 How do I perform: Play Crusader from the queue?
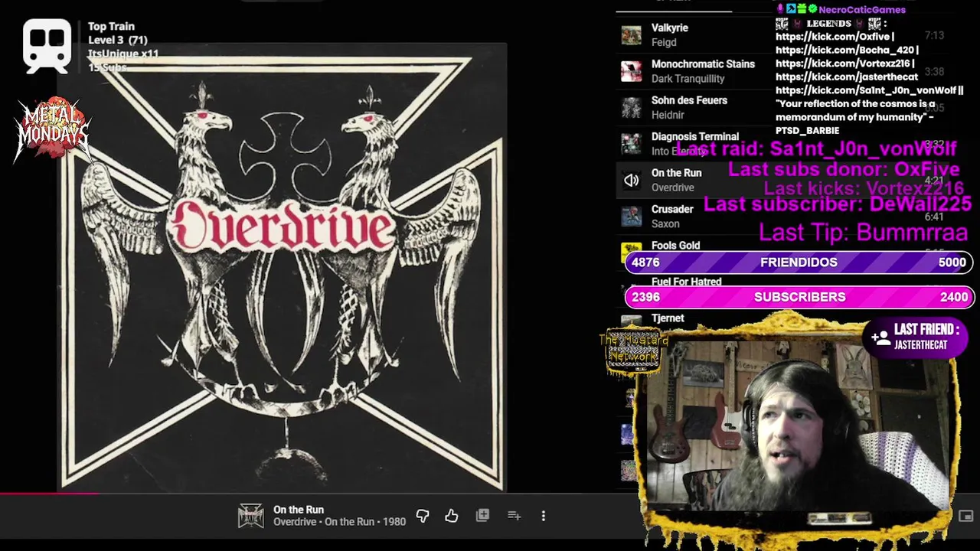tap(672, 210)
